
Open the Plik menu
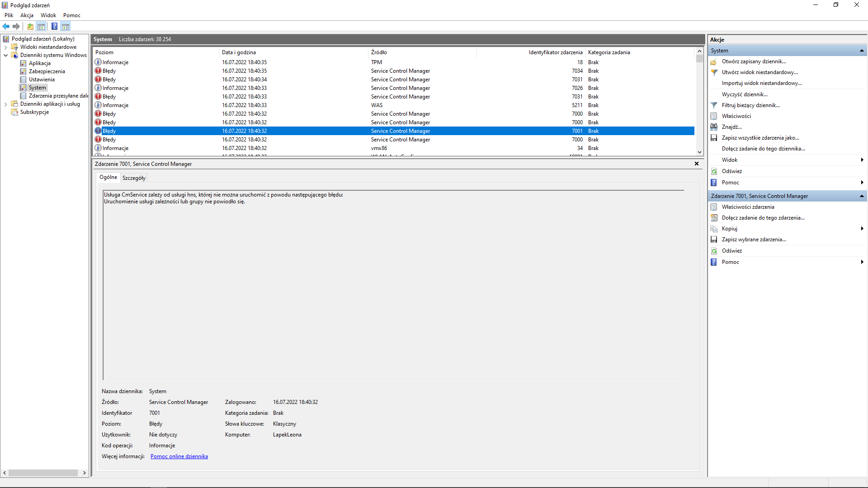point(9,15)
